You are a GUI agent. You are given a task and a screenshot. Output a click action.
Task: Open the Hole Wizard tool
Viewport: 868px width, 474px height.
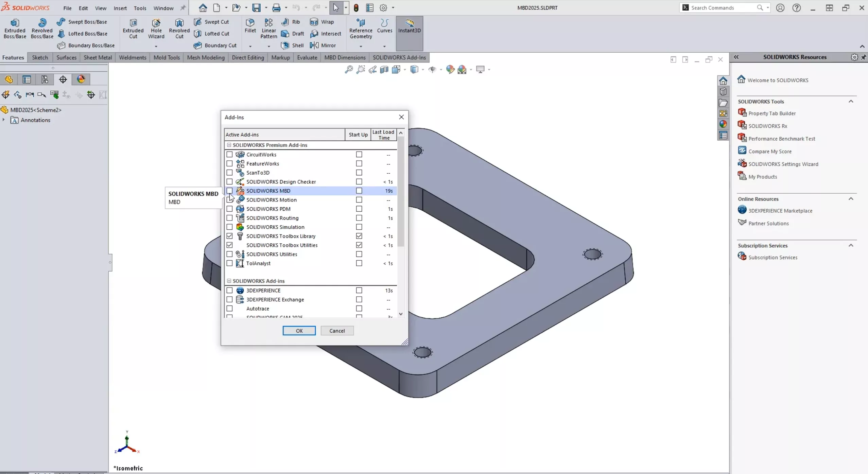(x=156, y=29)
